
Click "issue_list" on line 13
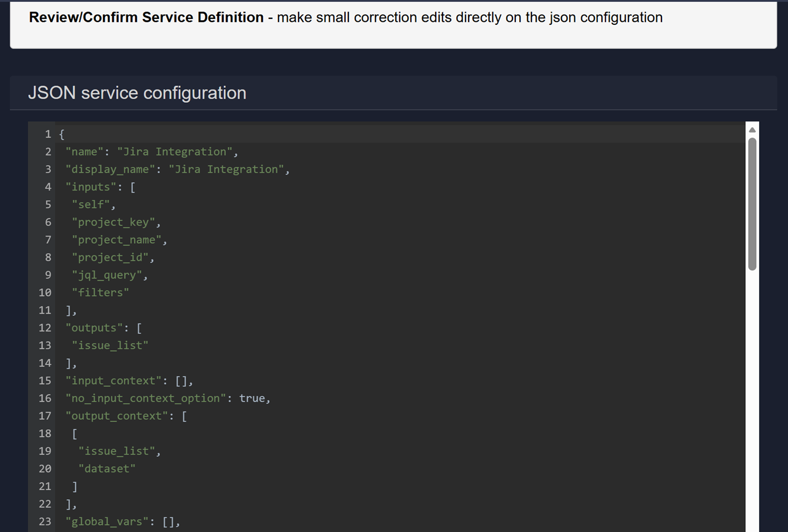(110, 345)
